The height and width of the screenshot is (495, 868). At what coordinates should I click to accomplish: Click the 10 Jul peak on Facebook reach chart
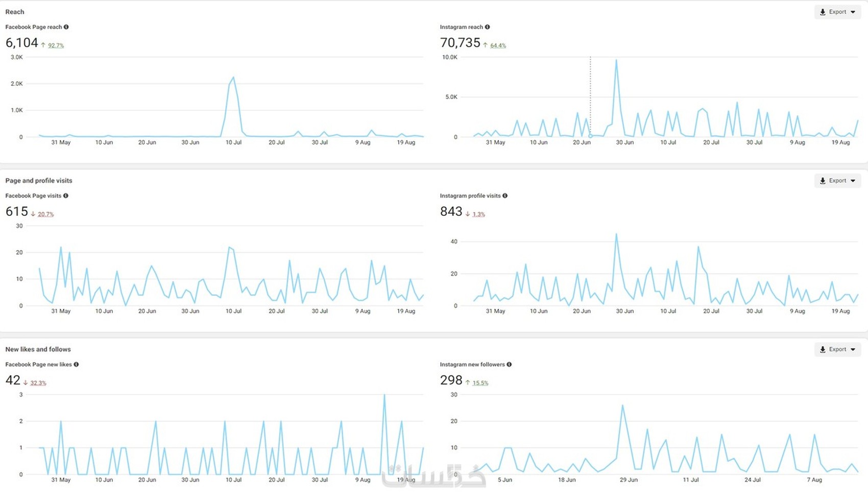(233, 78)
